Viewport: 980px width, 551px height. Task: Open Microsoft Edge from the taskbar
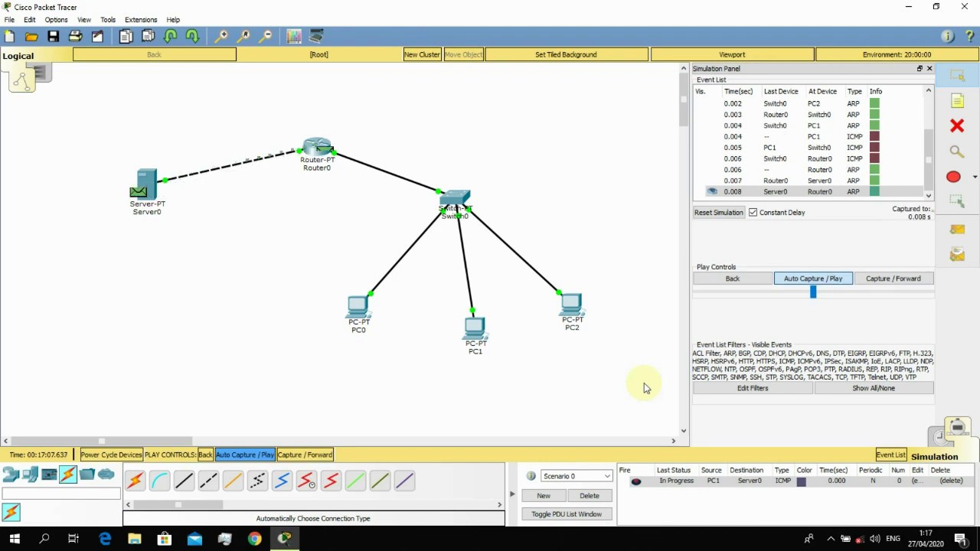(105, 539)
